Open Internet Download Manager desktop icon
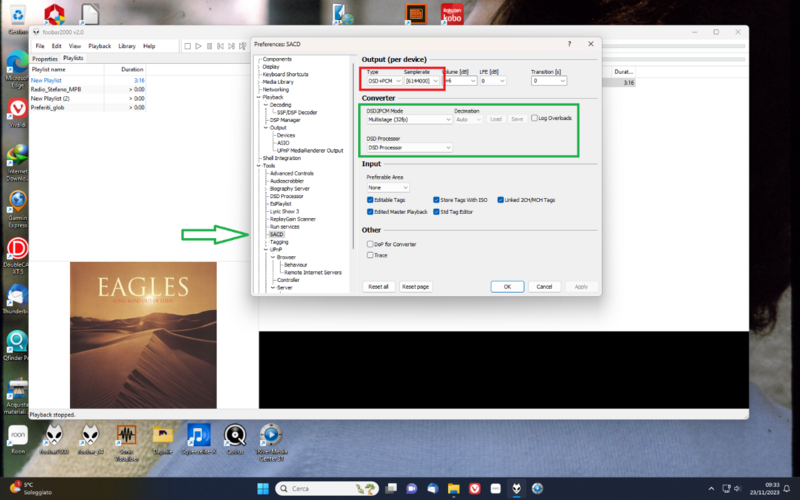The height and width of the screenshot is (500, 800). (x=17, y=163)
